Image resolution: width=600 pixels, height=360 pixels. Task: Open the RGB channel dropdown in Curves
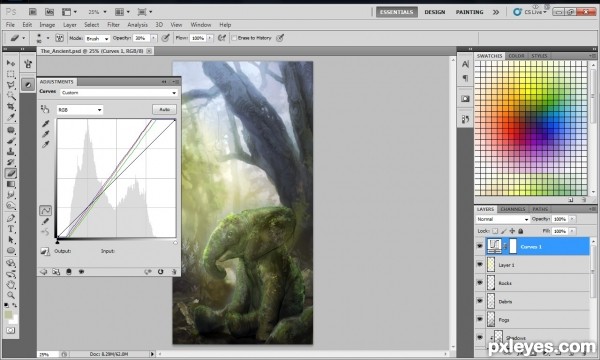coord(80,110)
